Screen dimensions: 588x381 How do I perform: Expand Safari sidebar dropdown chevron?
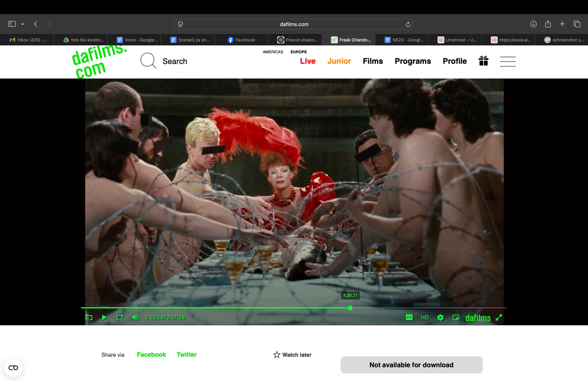23,24
